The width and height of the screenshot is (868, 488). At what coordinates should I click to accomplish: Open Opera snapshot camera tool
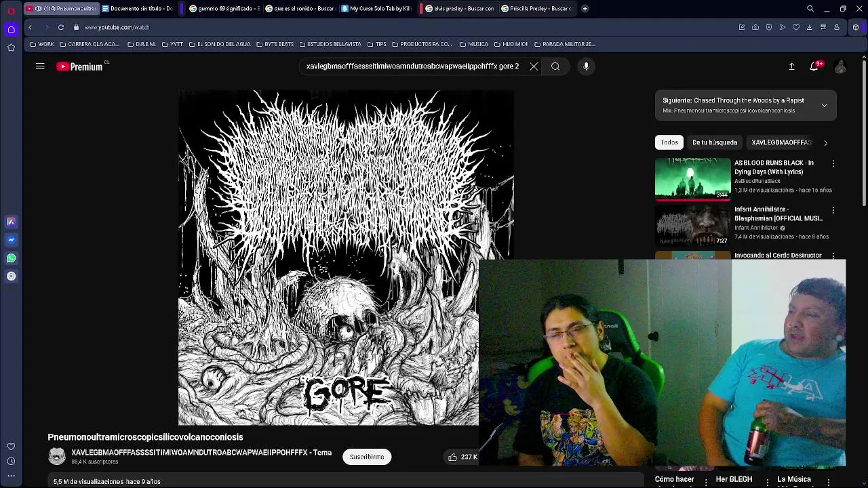[x=755, y=27]
